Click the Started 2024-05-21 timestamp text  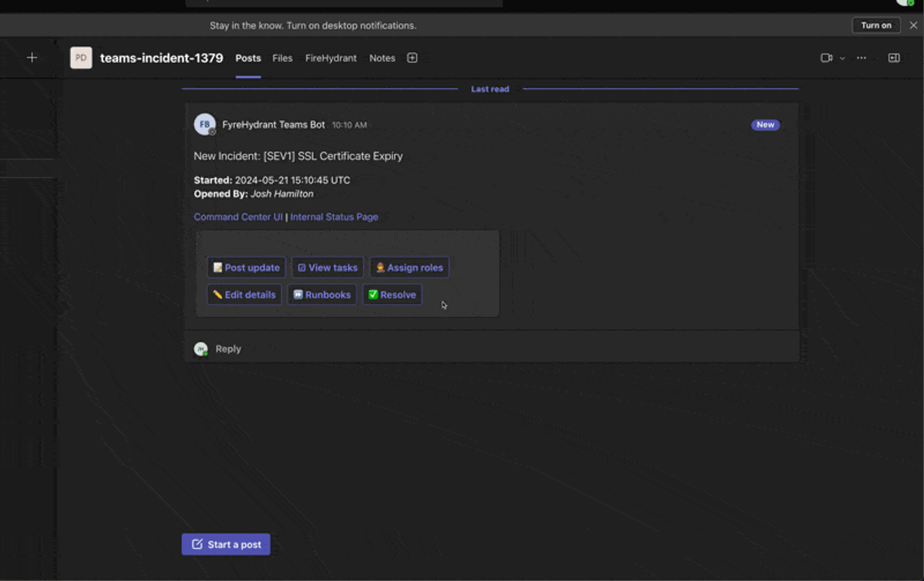(x=272, y=180)
